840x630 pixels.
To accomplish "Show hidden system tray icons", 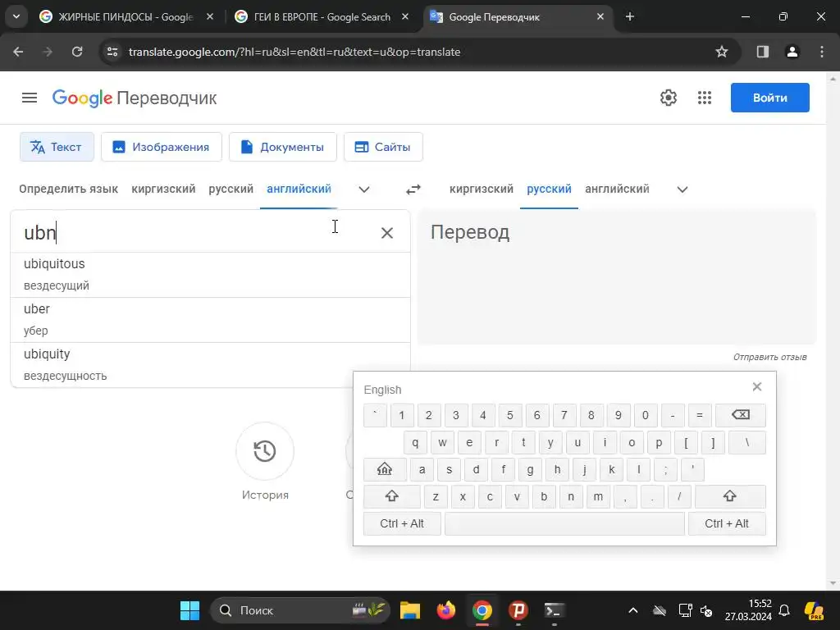I will [x=632, y=610].
